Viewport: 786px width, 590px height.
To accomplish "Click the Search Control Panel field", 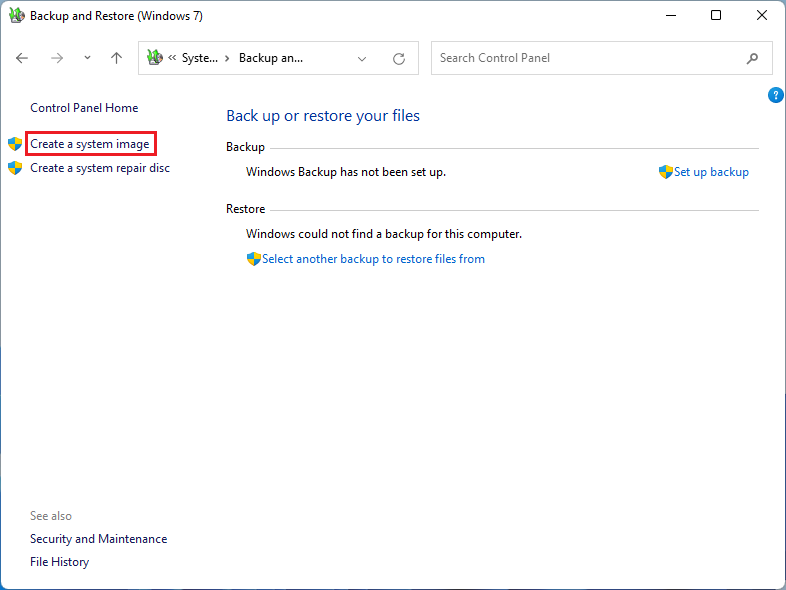I will [x=590, y=58].
